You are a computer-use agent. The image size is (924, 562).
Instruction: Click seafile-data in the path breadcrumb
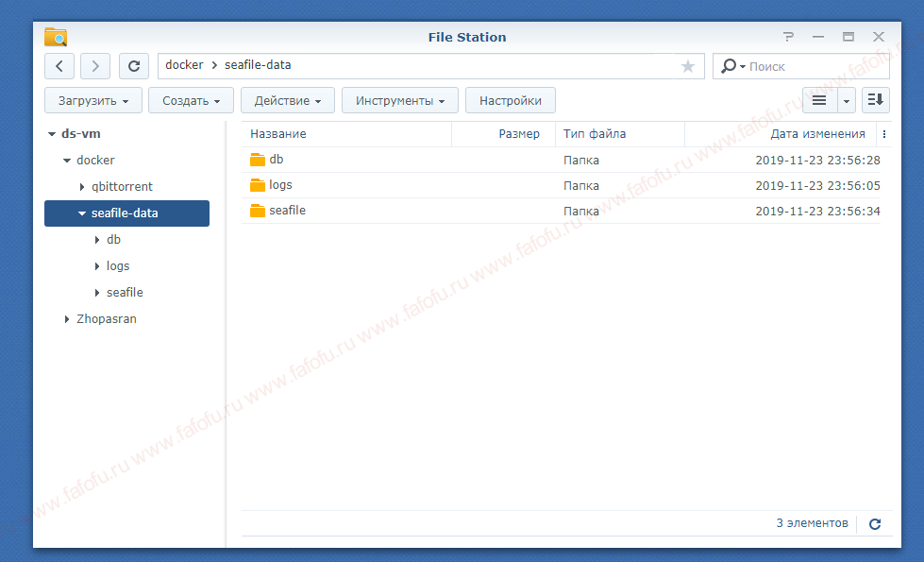(x=258, y=65)
